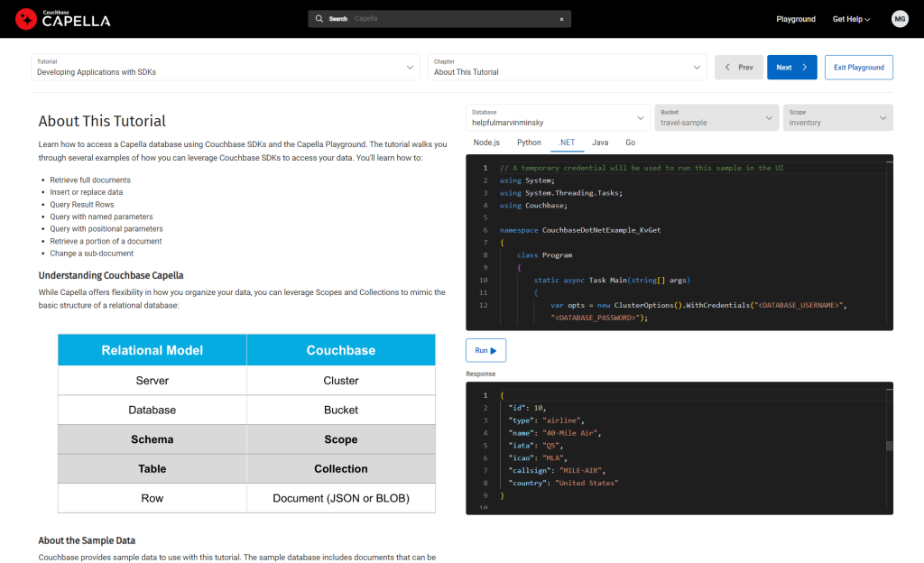The width and height of the screenshot is (924, 563).
Task: Click the 'Cluster' table cell
Action: [341, 381]
